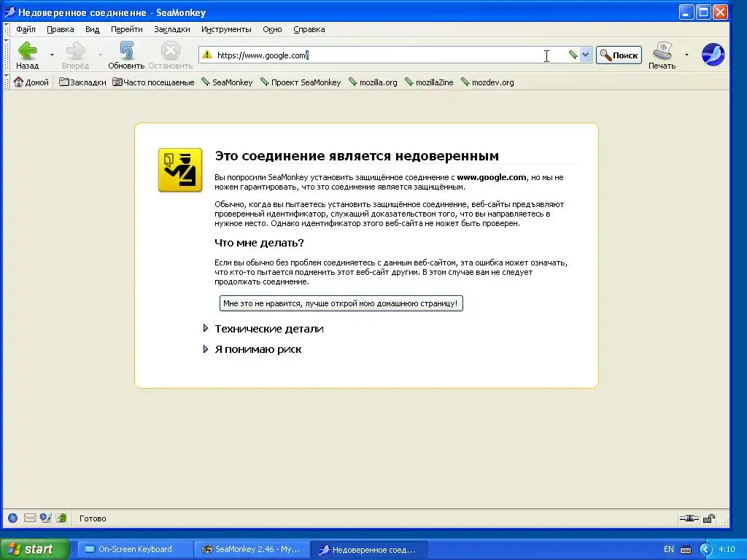This screenshot has width=747, height=560.
Task: Switch to SeaMonkey 2.46 taskbar window
Action: (252, 549)
